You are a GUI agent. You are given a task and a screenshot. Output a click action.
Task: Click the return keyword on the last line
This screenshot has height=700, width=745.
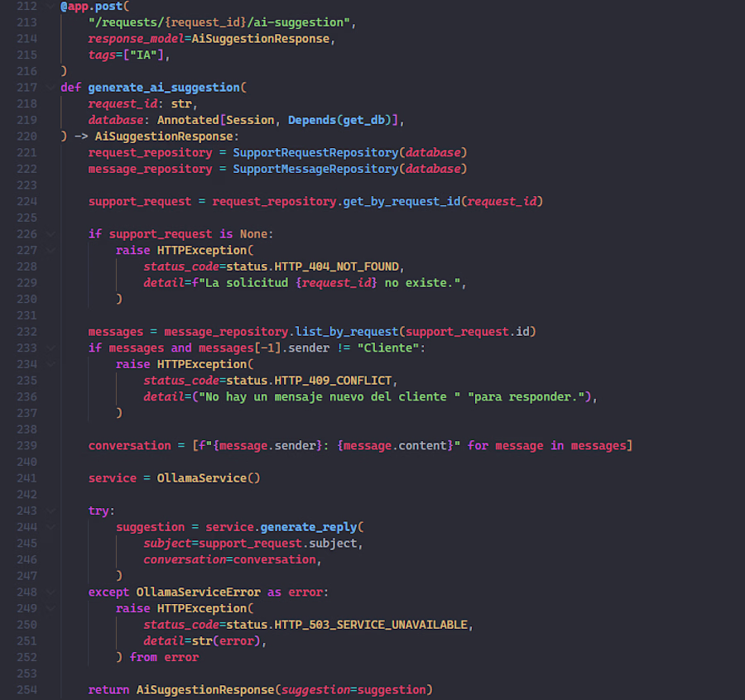point(108,689)
